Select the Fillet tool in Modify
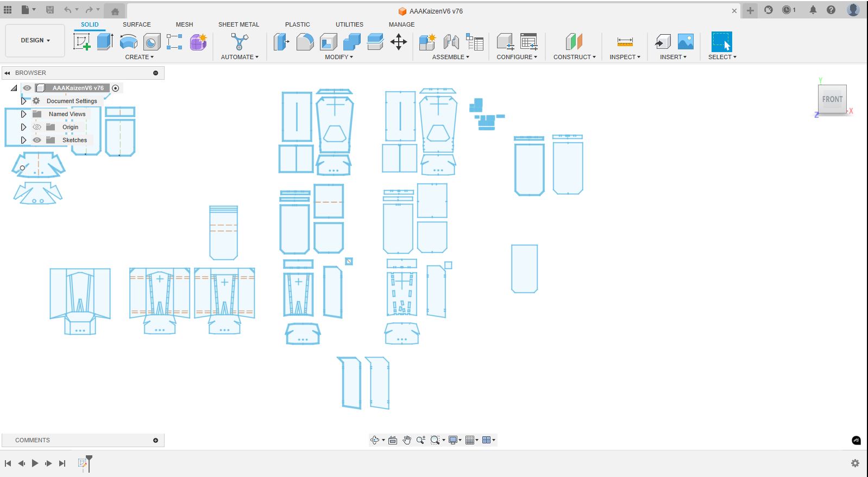Screen dimensions: 868x477 point(305,42)
